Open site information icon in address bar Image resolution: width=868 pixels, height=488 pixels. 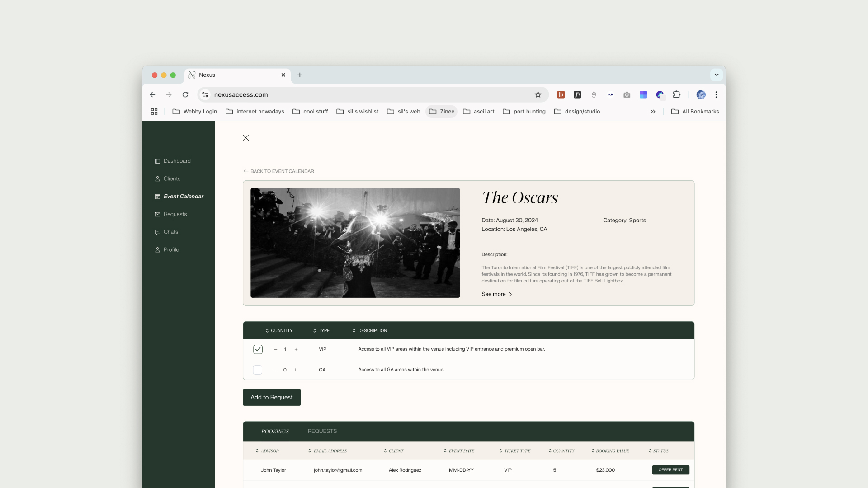click(205, 94)
